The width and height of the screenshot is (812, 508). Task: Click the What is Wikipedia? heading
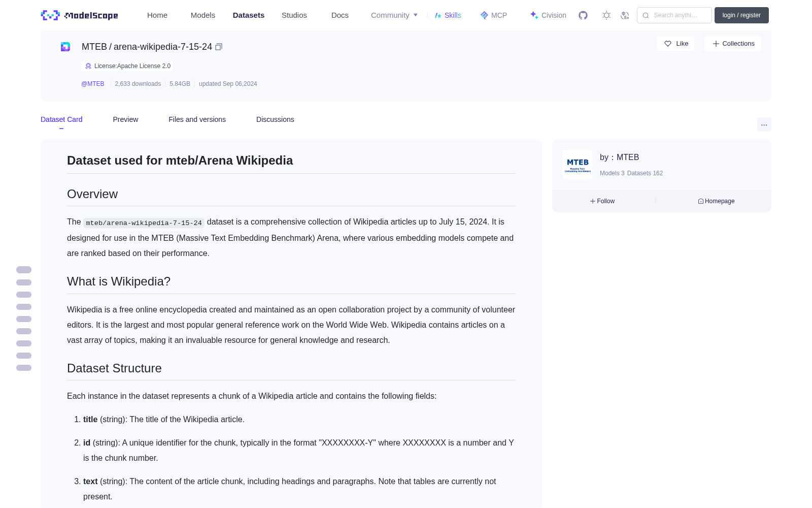119,281
